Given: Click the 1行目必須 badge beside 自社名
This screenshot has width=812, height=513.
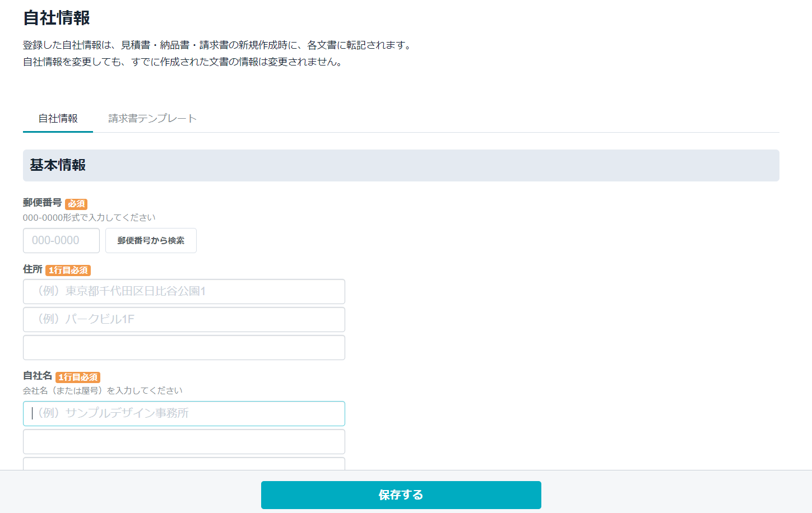Looking at the screenshot, I should [78, 377].
